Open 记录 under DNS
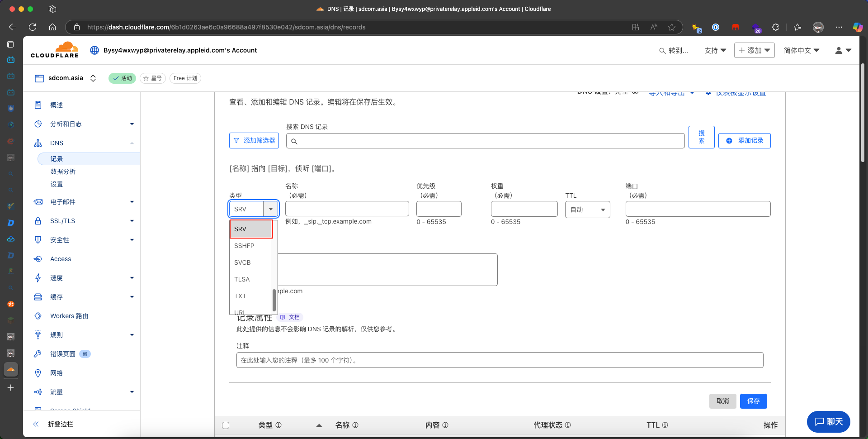This screenshot has height=439, width=868. [x=89, y=159]
